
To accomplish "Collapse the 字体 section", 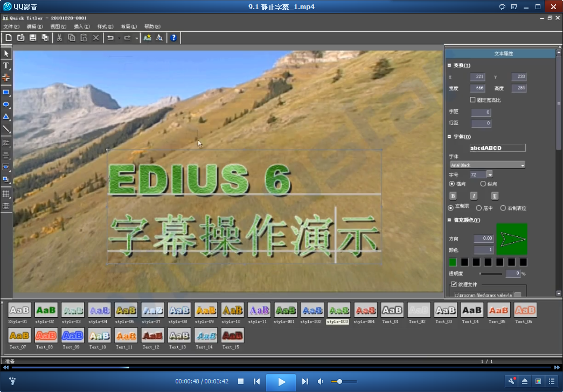I will 449,136.
